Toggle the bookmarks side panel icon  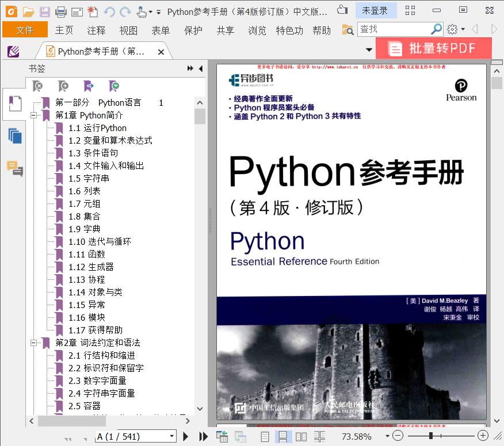[15, 103]
